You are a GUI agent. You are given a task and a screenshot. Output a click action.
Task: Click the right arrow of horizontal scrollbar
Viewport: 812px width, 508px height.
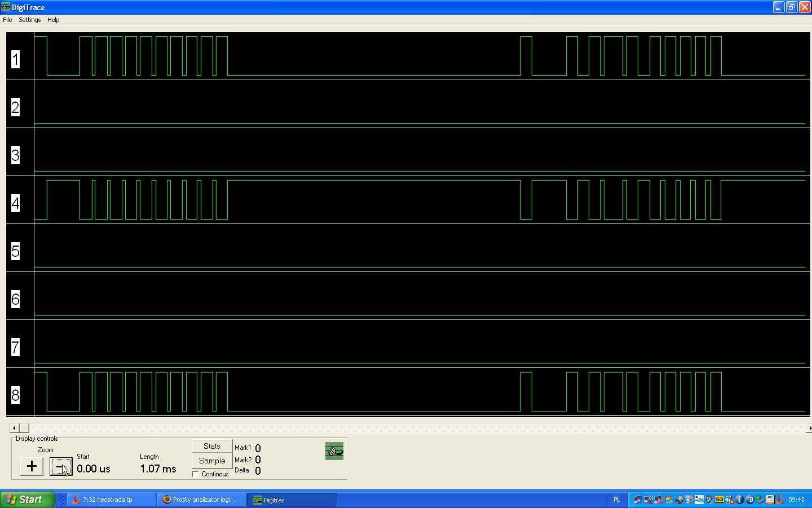(809, 428)
